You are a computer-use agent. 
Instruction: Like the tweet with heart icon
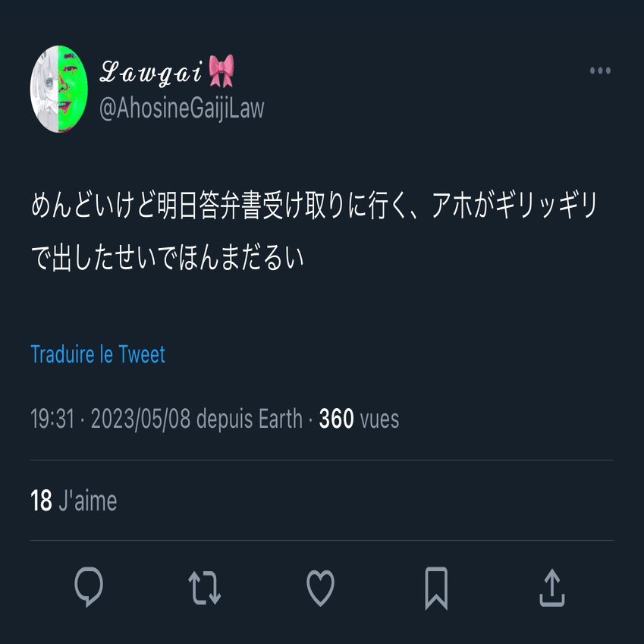(320, 588)
